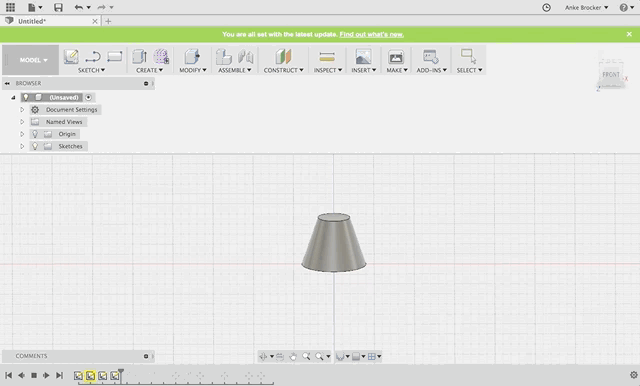Open the ASSEMBLE menu

click(x=235, y=70)
